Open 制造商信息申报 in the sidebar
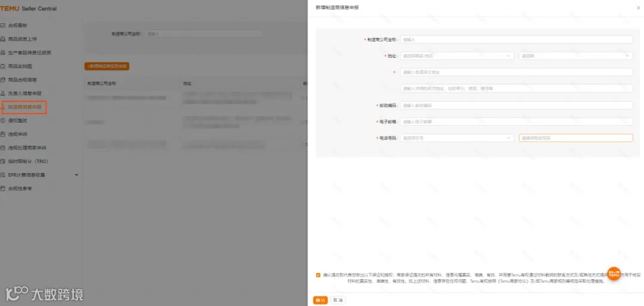This screenshot has height=306, width=644. 24,107
